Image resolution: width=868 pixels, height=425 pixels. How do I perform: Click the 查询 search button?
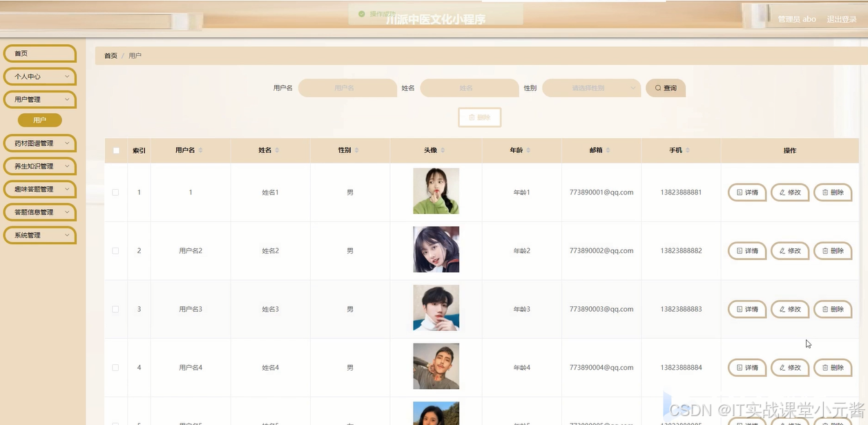pyautogui.click(x=666, y=88)
